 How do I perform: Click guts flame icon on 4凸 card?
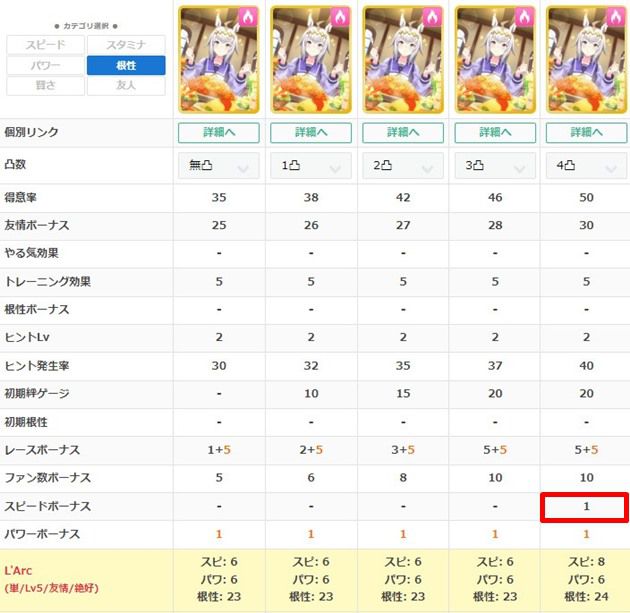coord(616,18)
